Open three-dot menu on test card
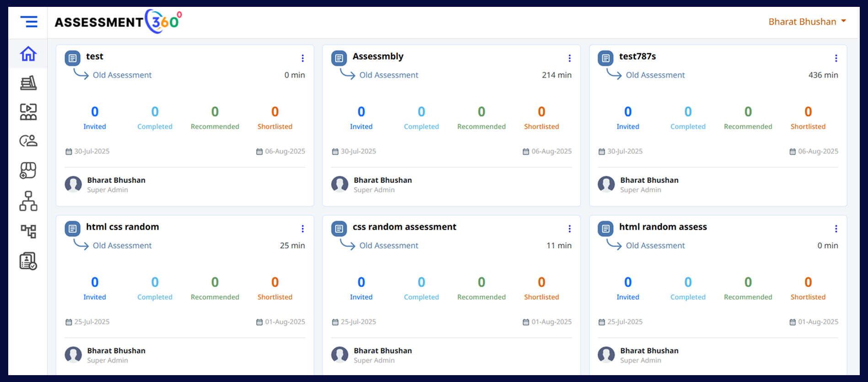Viewport: 868px width, 382px height. coord(303,58)
